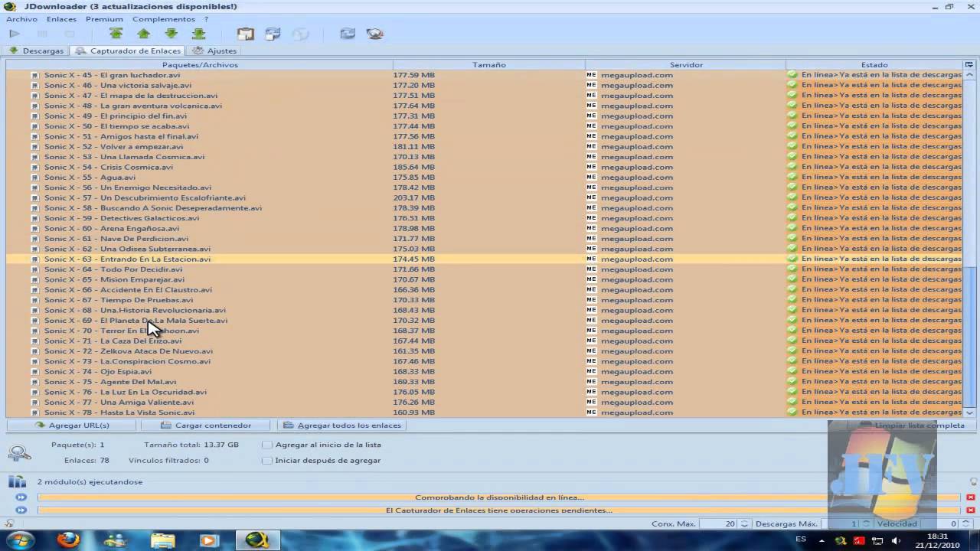This screenshot has width=980, height=551.
Task: Switch to the Ajustes tab
Action: pyautogui.click(x=215, y=51)
